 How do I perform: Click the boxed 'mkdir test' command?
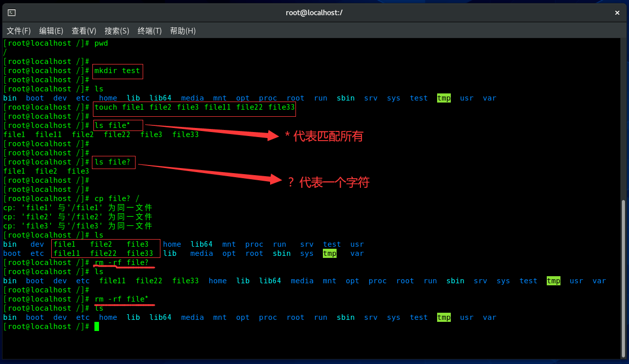[117, 71]
